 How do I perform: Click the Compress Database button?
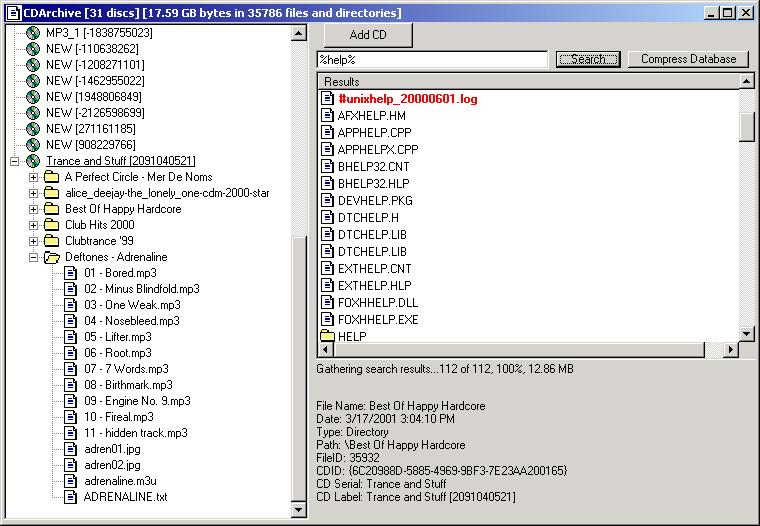click(688, 59)
